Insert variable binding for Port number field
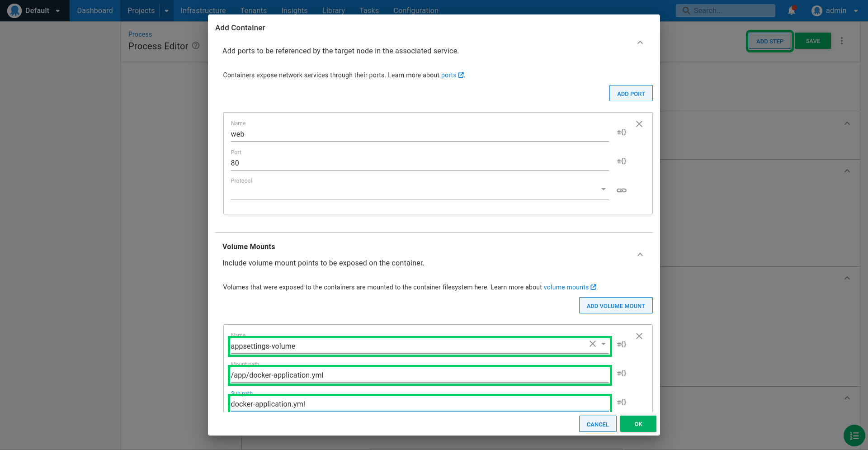868x450 pixels. (622, 161)
